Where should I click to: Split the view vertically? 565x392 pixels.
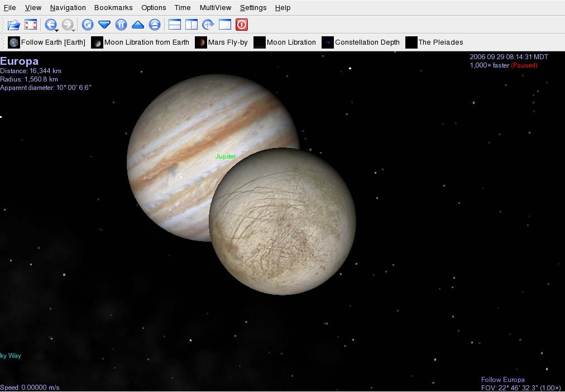tap(191, 25)
